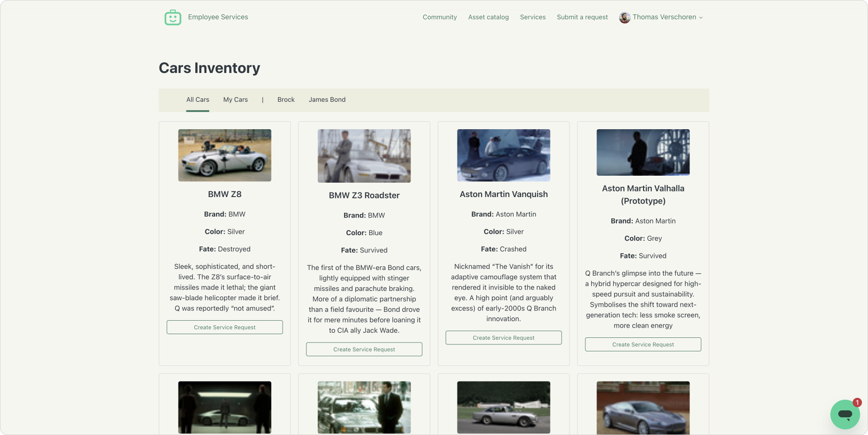Open the Aston Martin Vanquish photo
This screenshot has height=435, width=868.
[504, 155]
